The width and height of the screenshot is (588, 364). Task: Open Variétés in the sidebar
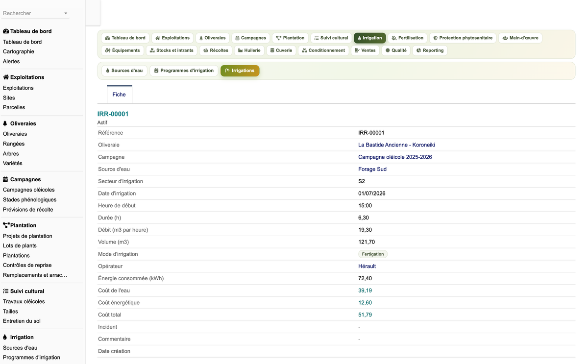point(13,163)
